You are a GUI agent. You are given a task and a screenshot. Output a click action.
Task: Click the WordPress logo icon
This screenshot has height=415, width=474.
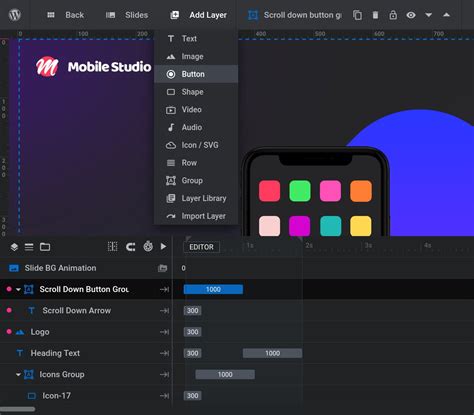click(15, 15)
